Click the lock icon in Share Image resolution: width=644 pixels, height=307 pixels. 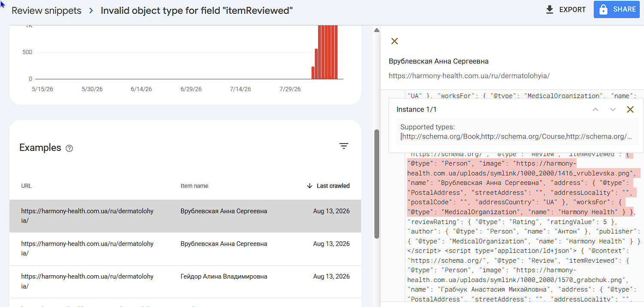click(x=604, y=9)
